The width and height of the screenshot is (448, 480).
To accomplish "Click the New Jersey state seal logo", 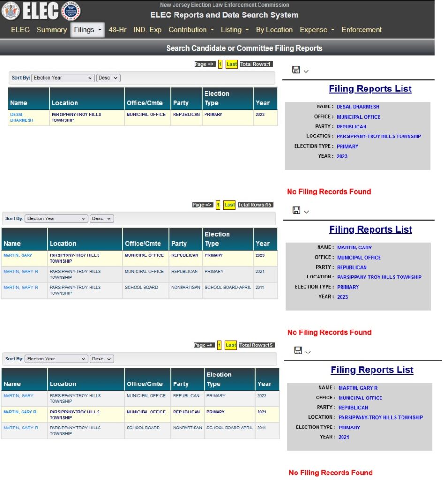I will [x=10, y=11].
